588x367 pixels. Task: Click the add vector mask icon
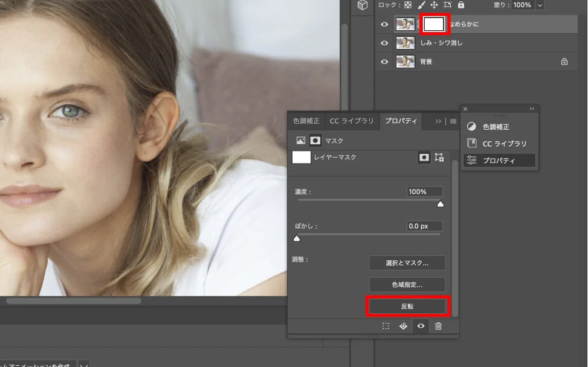coord(439,158)
